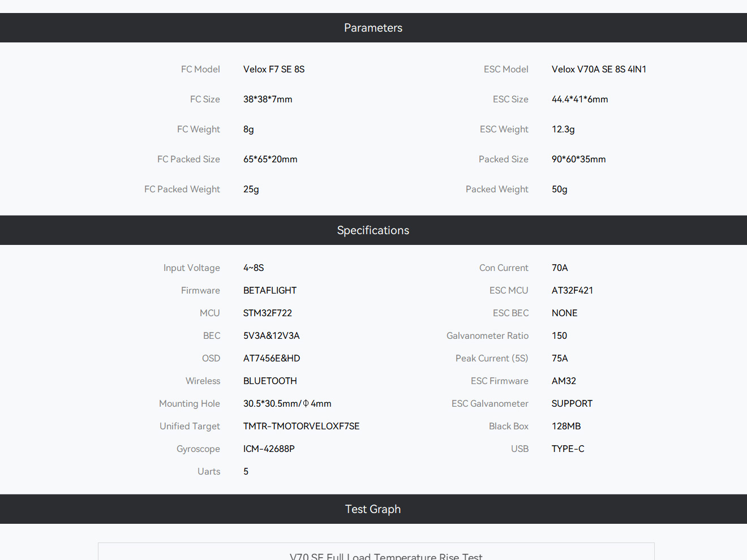Click the MCU value STM32F722
747x560 pixels.
[x=268, y=313]
